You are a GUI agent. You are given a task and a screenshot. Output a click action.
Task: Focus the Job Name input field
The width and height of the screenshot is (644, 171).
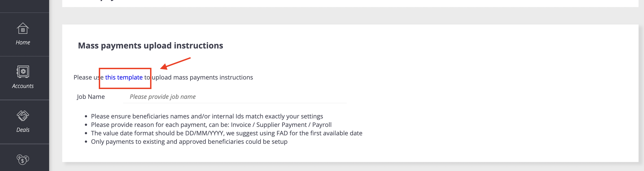click(x=235, y=97)
